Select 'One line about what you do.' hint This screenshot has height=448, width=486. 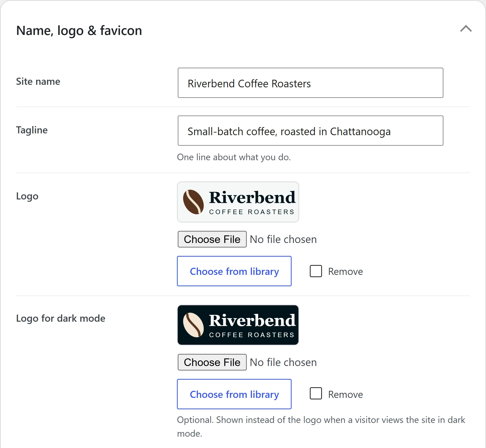234,157
